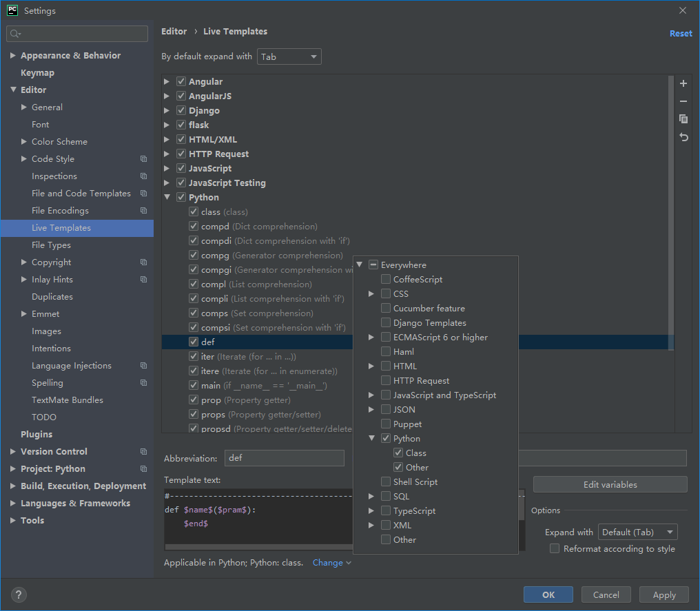Expand the CSS context subtree
This screenshot has height=611, width=700.
[x=371, y=293]
